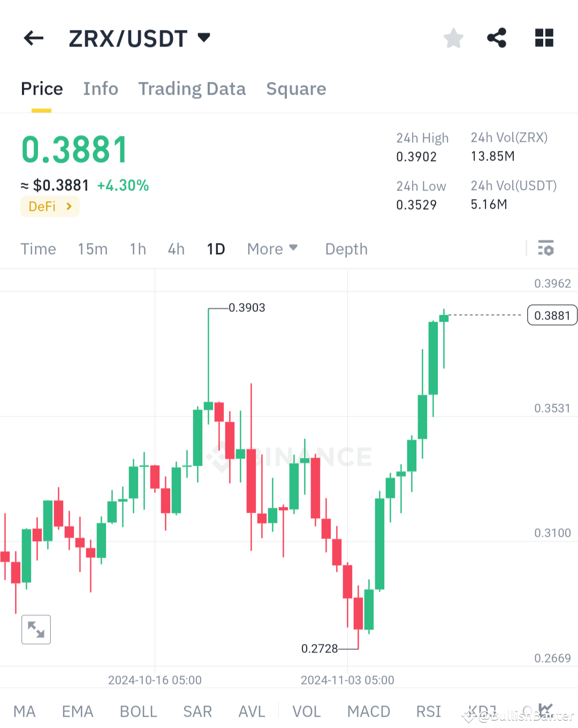578x728 pixels.
Task: Expand the More timeframes dropdown
Action: pyautogui.click(x=272, y=248)
